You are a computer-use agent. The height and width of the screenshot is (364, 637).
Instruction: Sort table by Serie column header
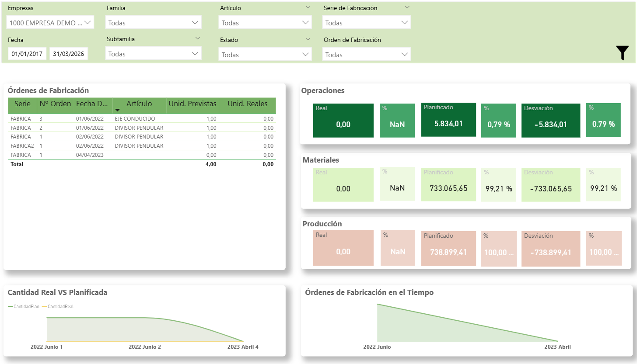point(22,104)
